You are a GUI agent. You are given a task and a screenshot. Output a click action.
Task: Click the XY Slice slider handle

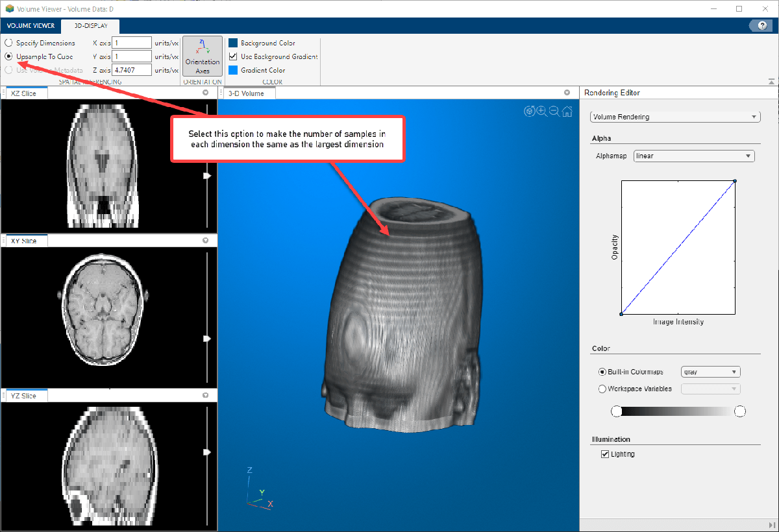pos(208,339)
